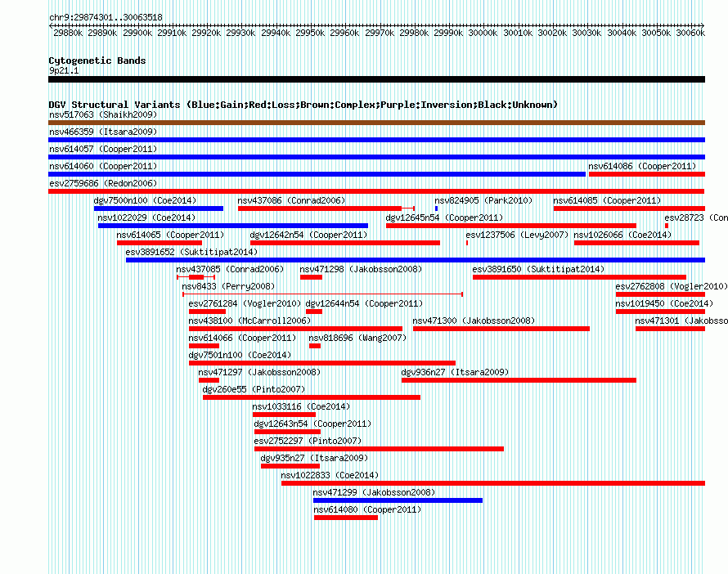
Task: Open nsv466359 (Itsara2009) variant label
Action: coord(103,132)
